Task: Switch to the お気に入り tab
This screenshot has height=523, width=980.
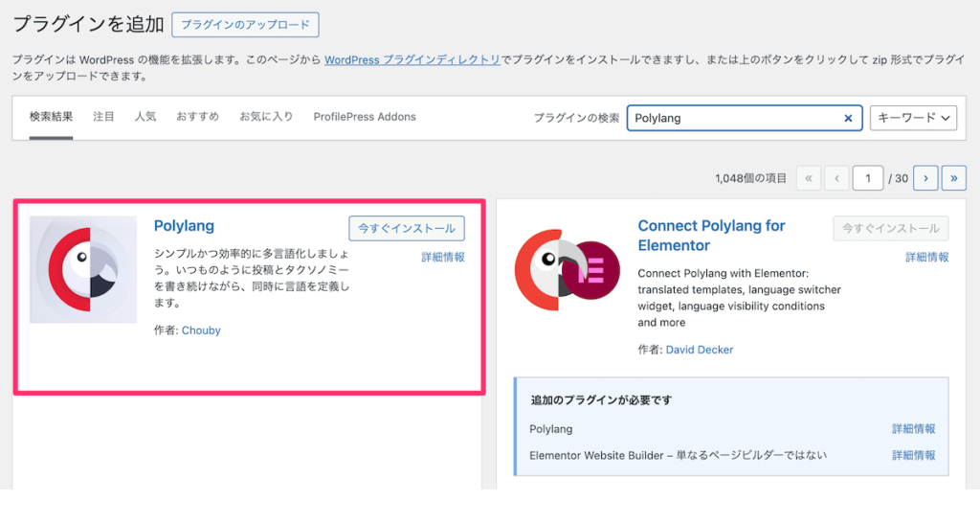Action: pos(266,116)
